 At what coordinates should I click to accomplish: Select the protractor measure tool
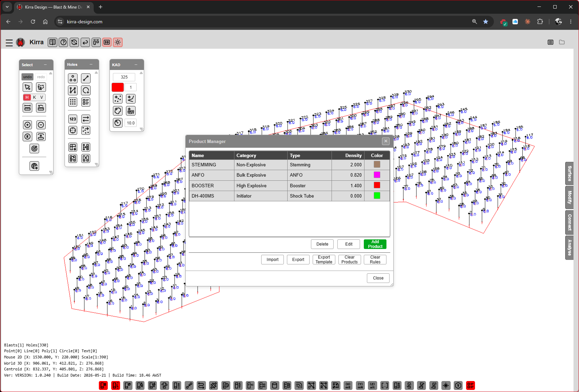point(41,108)
